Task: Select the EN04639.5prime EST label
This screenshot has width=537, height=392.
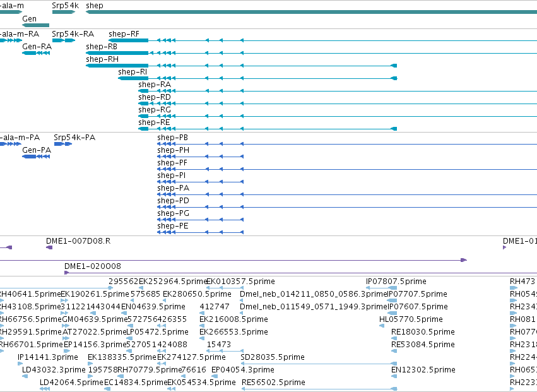Action: pos(153,307)
